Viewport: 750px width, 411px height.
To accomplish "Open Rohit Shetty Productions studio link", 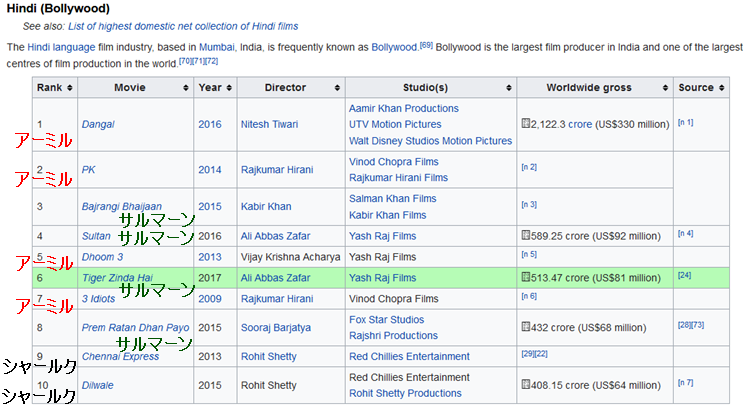I will tap(405, 393).
